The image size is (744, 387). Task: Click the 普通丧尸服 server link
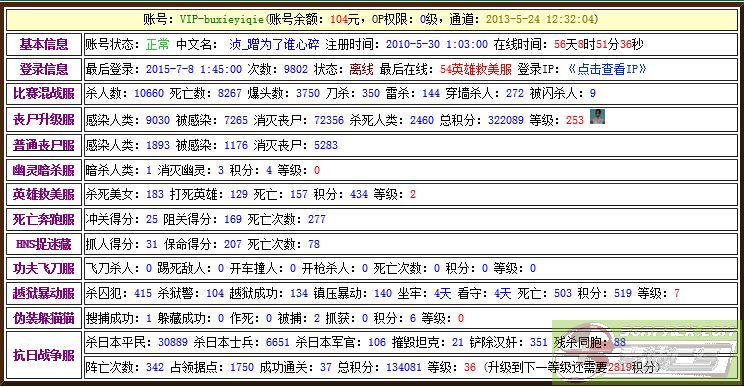point(44,145)
